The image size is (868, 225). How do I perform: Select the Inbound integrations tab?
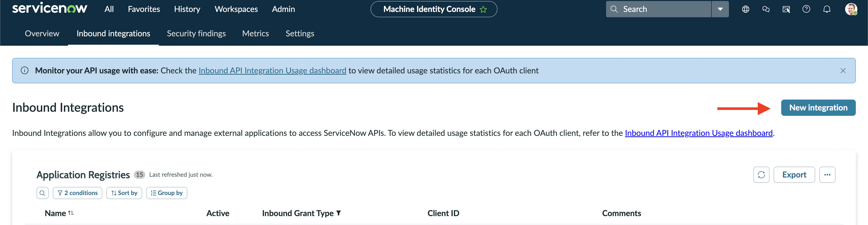[113, 34]
